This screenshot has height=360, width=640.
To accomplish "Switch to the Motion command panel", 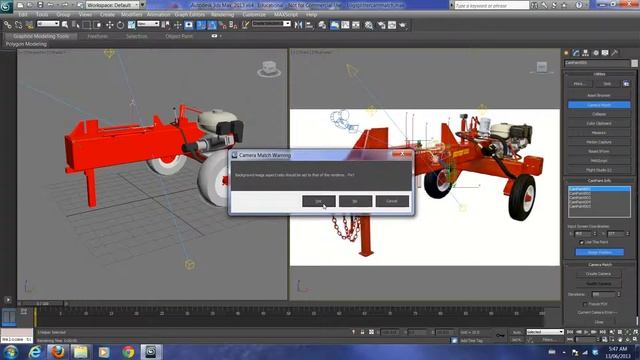I will (596, 53).
